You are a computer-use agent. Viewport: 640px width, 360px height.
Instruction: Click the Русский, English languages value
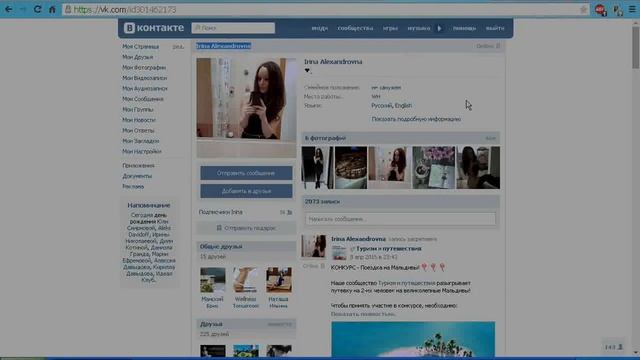point(391,106)
